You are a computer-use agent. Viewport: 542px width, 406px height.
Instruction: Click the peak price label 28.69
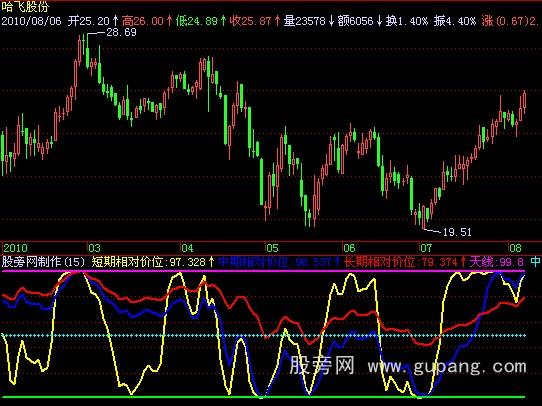121,32
